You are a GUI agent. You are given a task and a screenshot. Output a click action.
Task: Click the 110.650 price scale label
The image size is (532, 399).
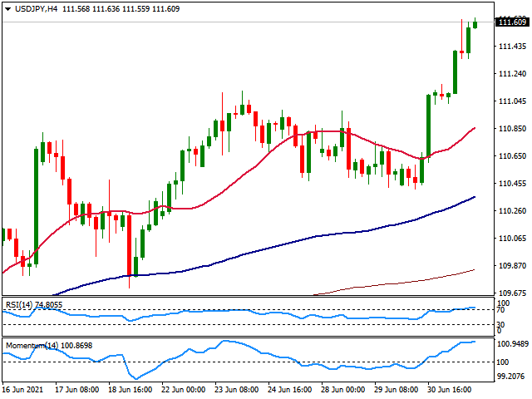pos(512,156)
